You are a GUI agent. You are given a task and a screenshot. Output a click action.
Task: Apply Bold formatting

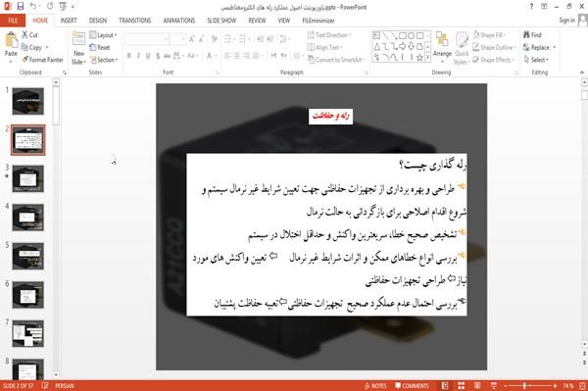click(128, 56)
